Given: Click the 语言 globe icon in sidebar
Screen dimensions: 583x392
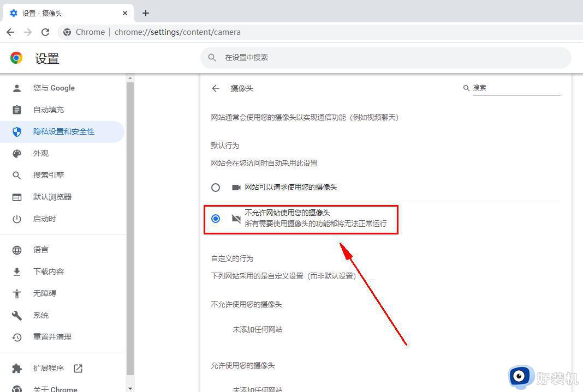Looking at the screenshot, I should point(17,250).
